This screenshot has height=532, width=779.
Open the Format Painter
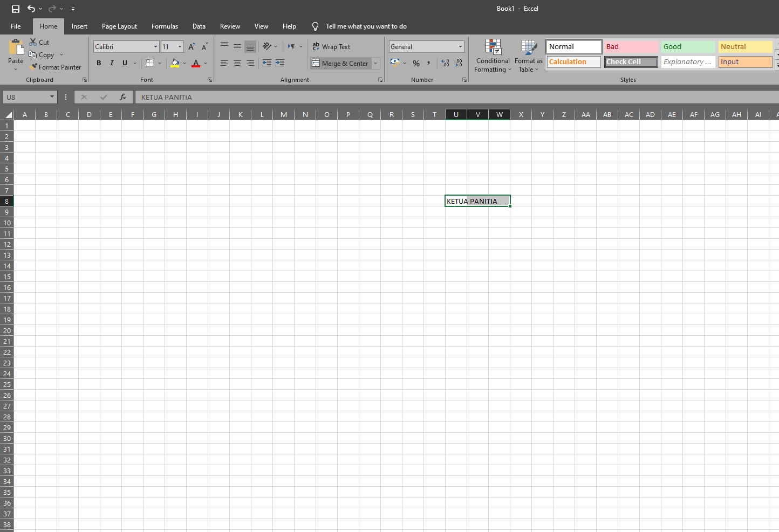(56, 67)
